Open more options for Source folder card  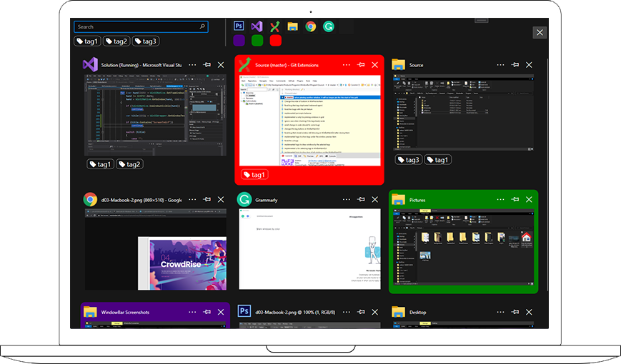(500, 65)
